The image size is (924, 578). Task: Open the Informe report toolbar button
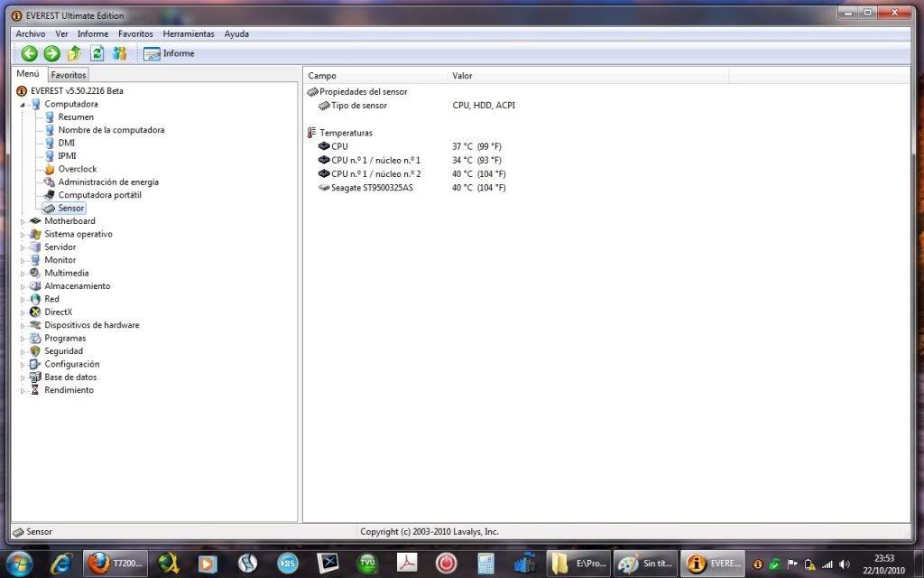(x=169, y=53)
